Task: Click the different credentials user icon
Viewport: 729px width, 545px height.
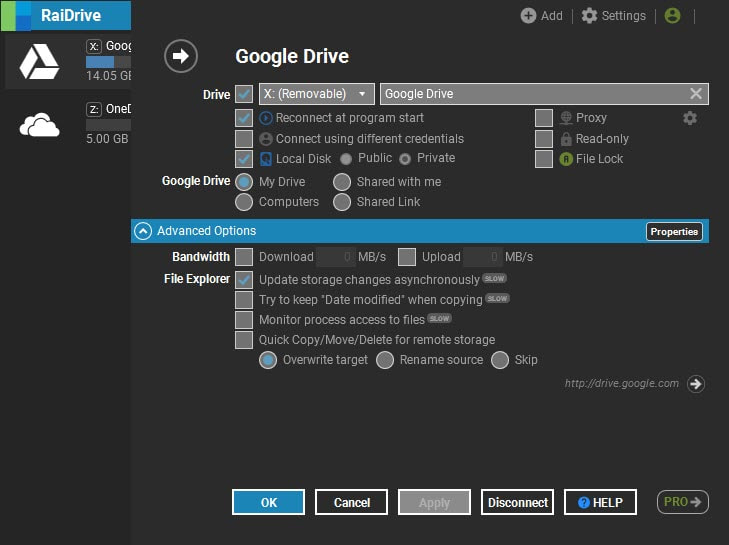Action: tap(265, 139)
